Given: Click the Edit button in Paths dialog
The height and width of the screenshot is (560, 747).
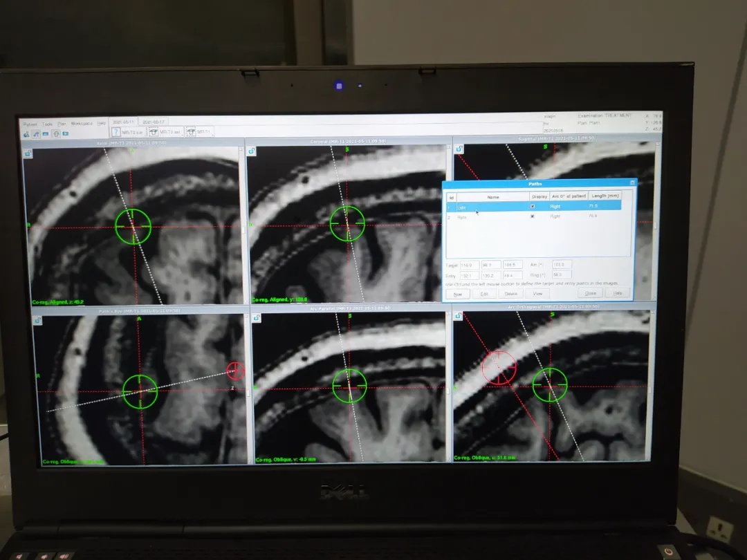Looking at the screenshot, I should click(x=484, y=294).
